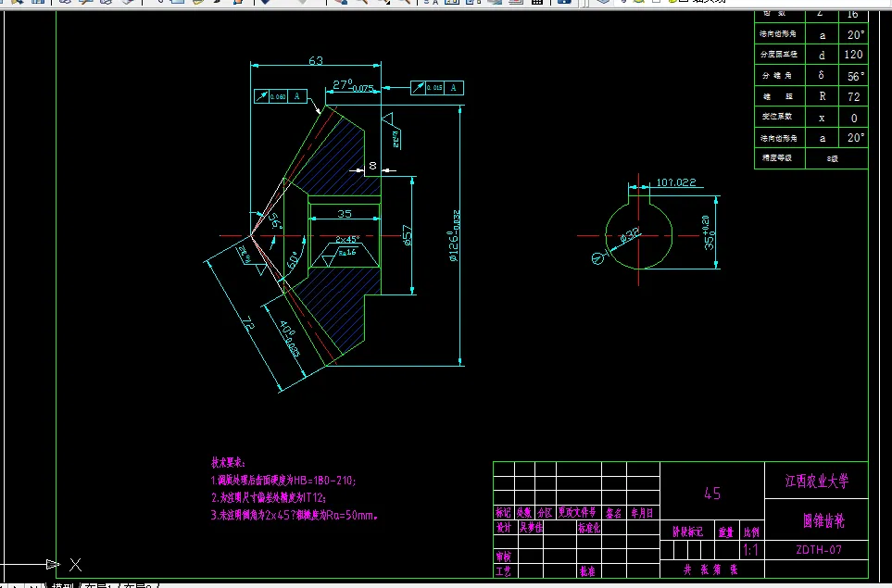Select the "更改文件号" column header

tap(577, 512)
